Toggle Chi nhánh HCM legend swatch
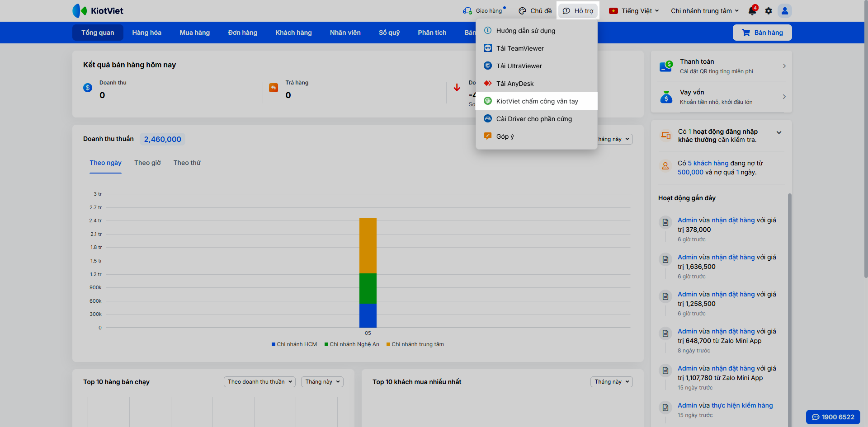The image size is (868, 427). click(274, 344)
